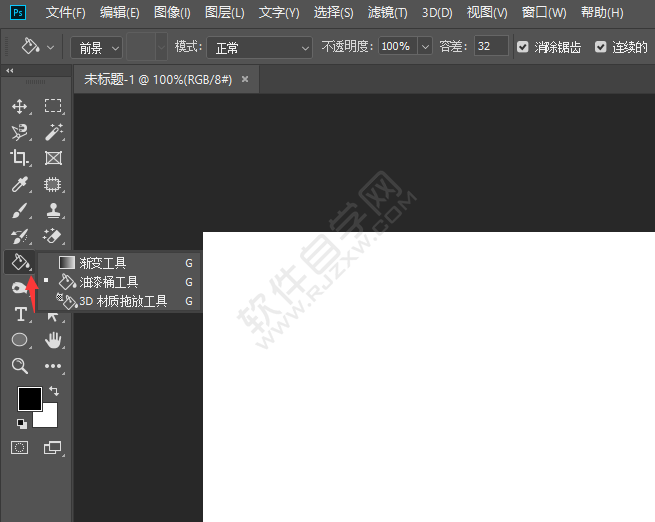Screen dimensions: 655x522
Task: Click the white canvas area
Action: coord(429,377)
